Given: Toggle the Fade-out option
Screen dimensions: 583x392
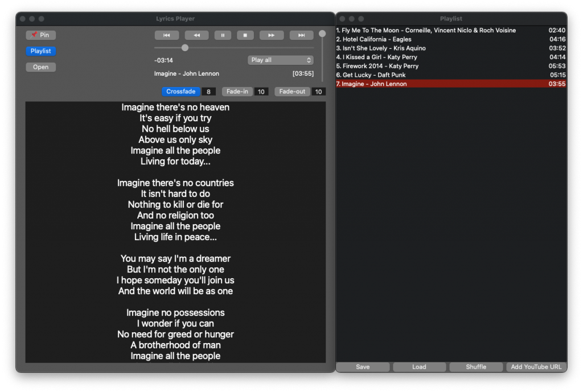Looking at the screenshot, I should (292, 92).
